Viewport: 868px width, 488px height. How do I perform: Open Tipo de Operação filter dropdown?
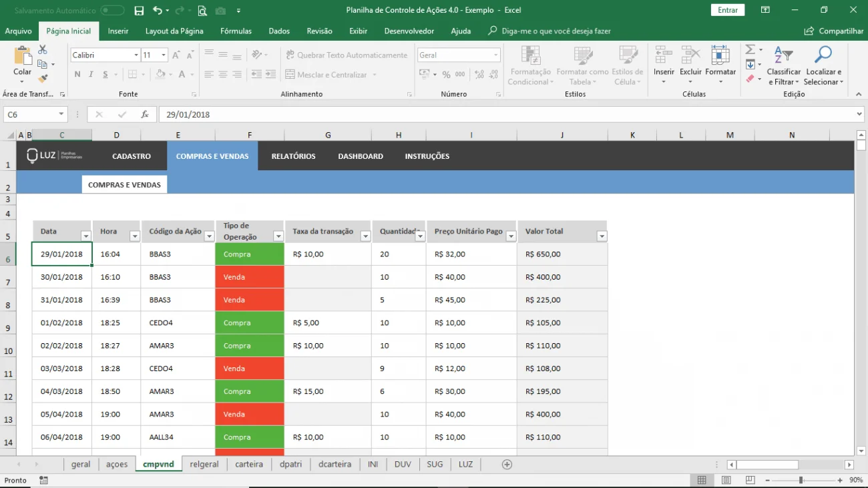click(278, 236)
